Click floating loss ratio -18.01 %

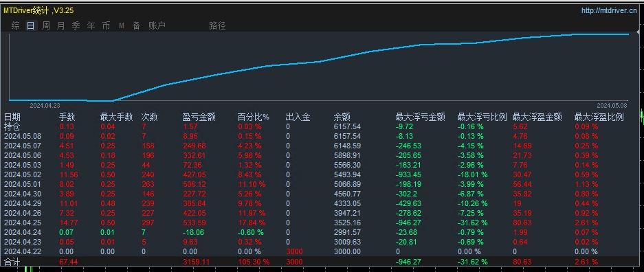pyautogui.click(x=473, y=174)
